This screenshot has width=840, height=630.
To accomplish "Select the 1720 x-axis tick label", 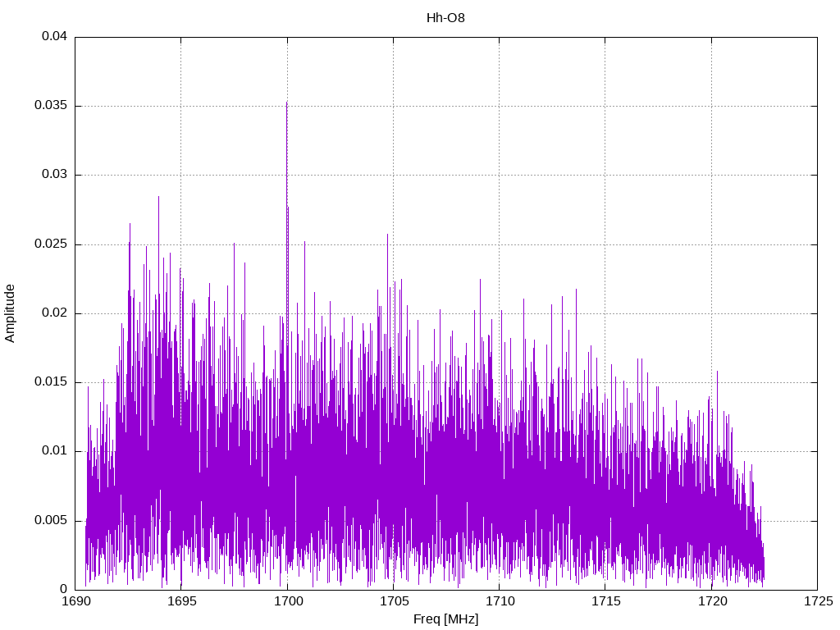I will point(711,601).
